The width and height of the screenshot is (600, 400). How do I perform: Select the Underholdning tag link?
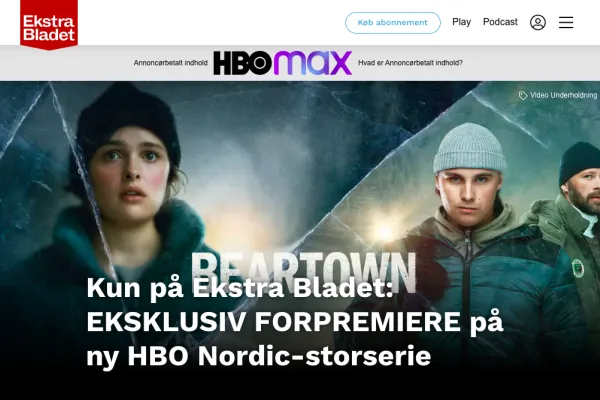point(574,95)
